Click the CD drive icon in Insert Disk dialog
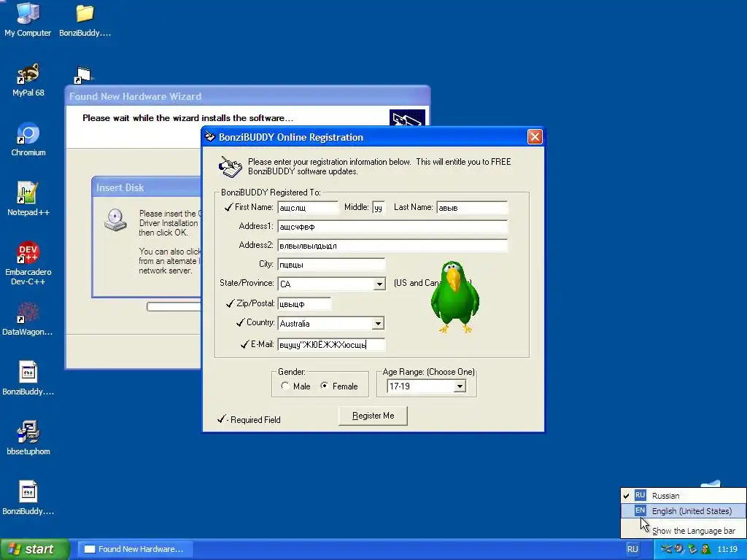This screenshot has width=747, height=560. click(116, 220)
